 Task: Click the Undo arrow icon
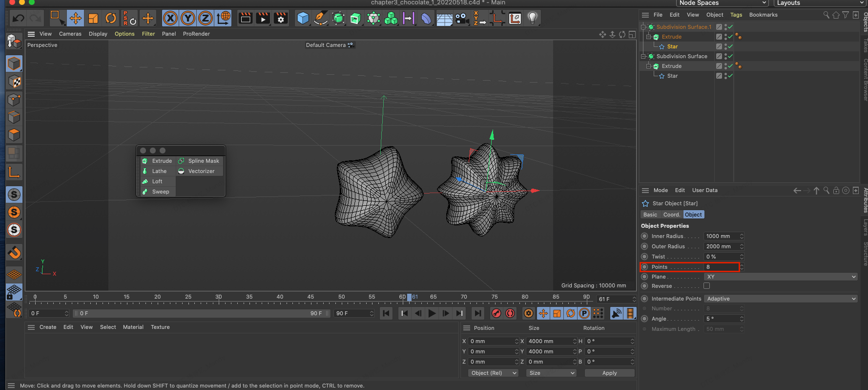tap(19, 19)
